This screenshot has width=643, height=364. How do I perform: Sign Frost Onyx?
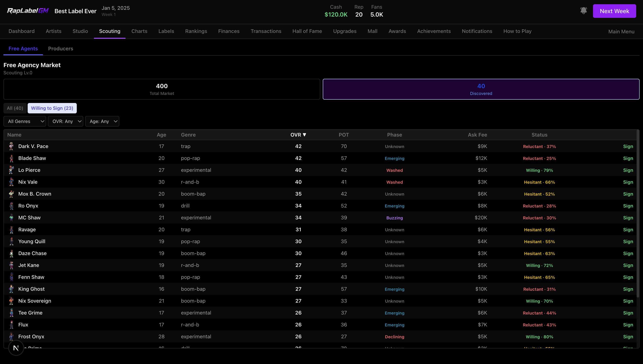pyautogui.click(x=628, y=337)
